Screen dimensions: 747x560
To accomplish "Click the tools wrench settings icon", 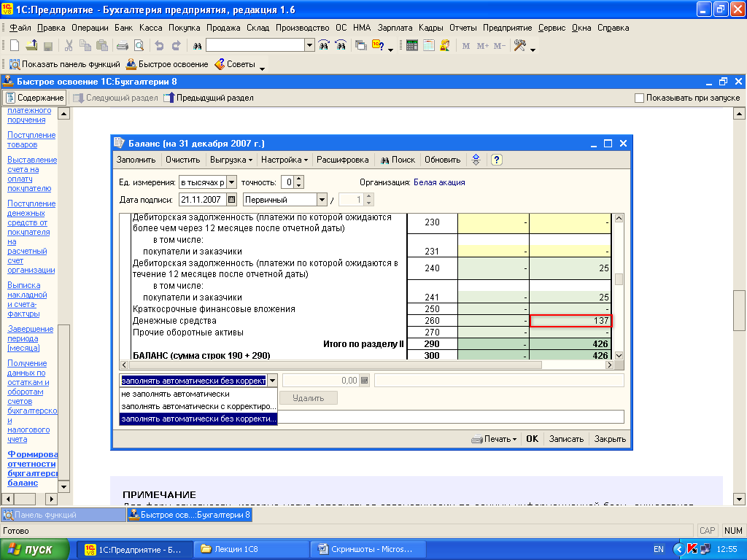I will [x=519, y=46].
